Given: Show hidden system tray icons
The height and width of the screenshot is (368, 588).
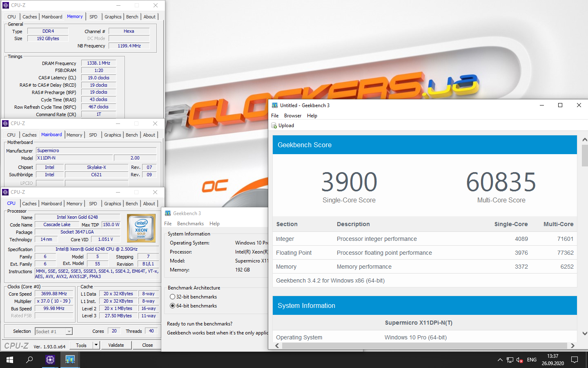Looking at the screenshot, I should coord(500,360).
